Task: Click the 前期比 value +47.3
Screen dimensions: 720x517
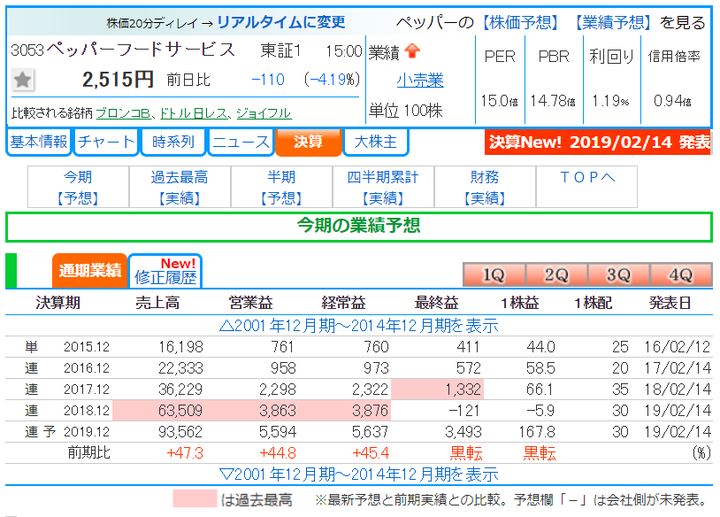Action: (x=185, y=453)
